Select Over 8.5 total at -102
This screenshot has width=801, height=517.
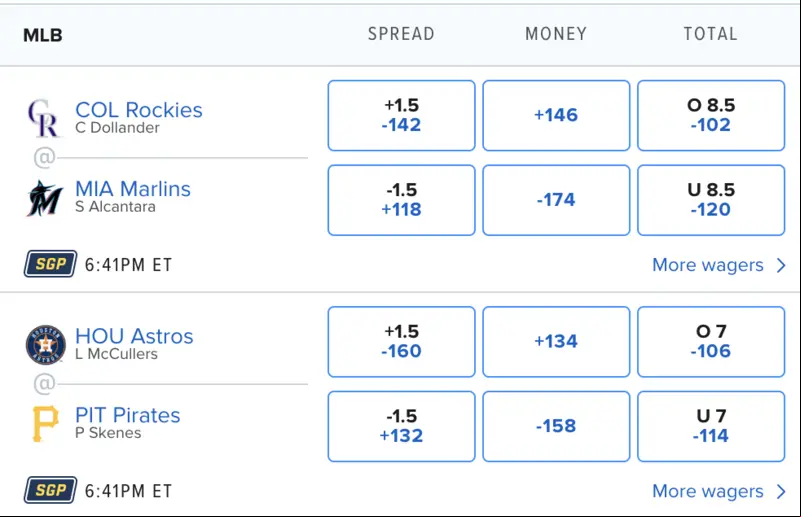[711, 115]
